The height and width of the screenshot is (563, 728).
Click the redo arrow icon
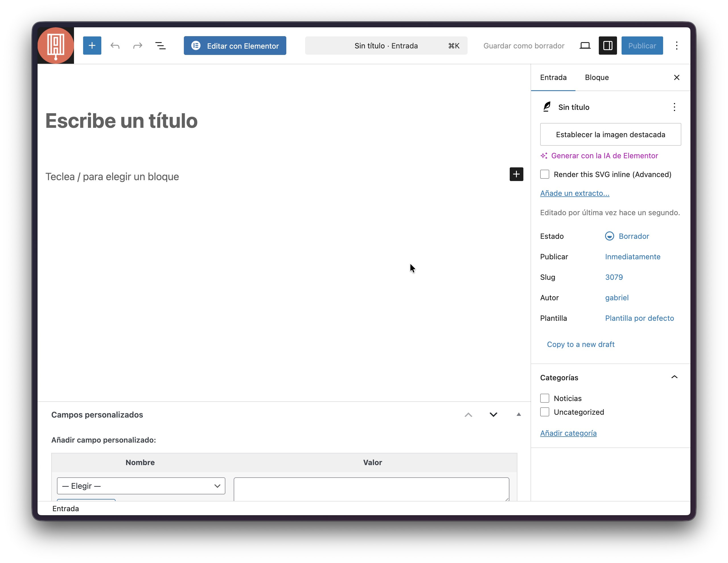(138, 46)
